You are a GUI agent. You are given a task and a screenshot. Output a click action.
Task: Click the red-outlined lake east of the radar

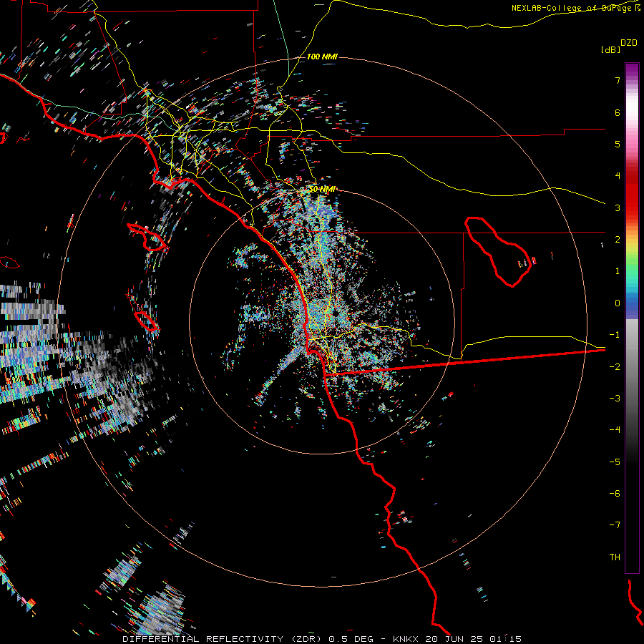(498, 251)
